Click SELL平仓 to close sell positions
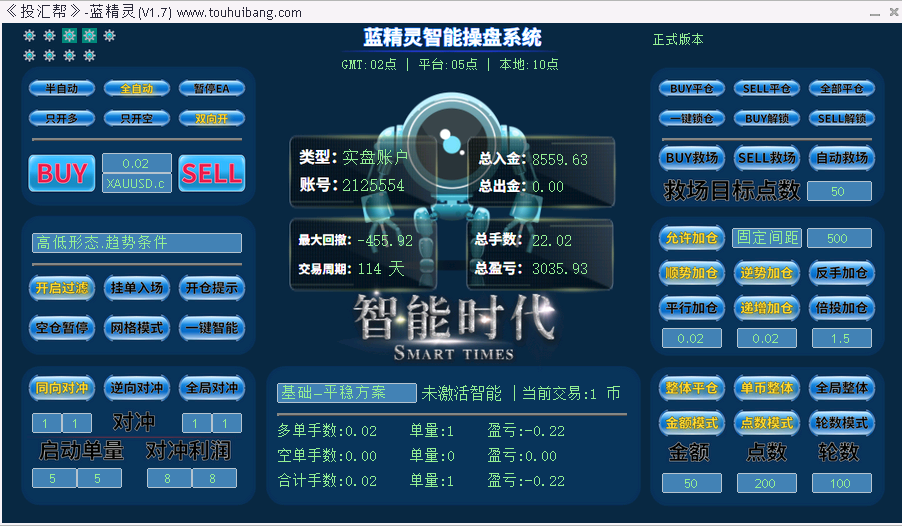This screenshot has width=902, height=527. click(767, 89)
